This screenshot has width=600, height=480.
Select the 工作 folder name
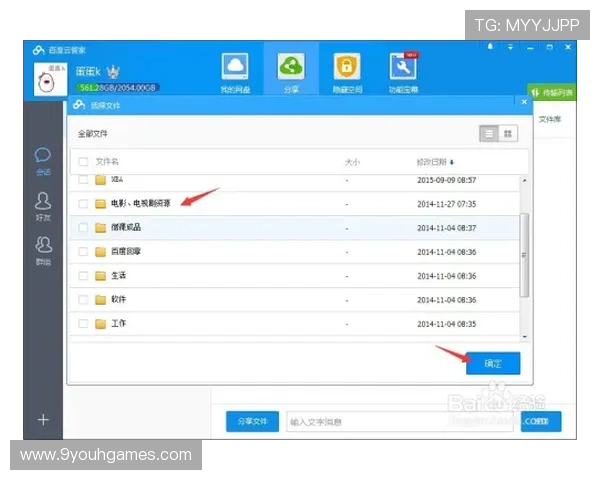pyautogui.click(x=118, y=323)
